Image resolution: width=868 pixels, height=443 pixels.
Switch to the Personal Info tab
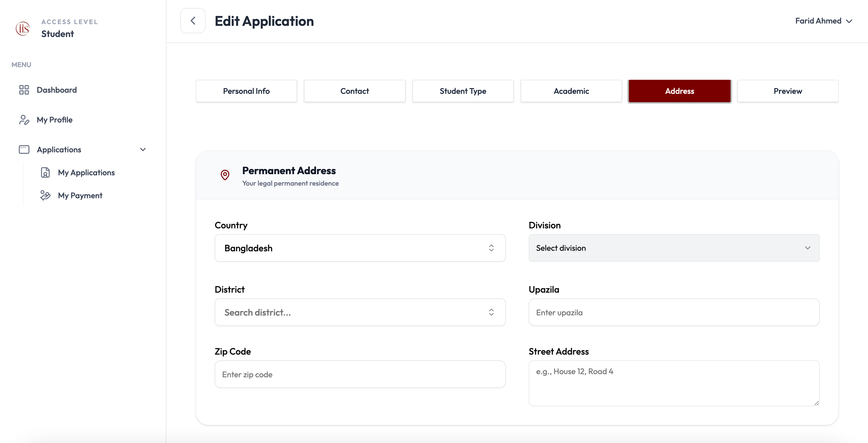[246, 91]
